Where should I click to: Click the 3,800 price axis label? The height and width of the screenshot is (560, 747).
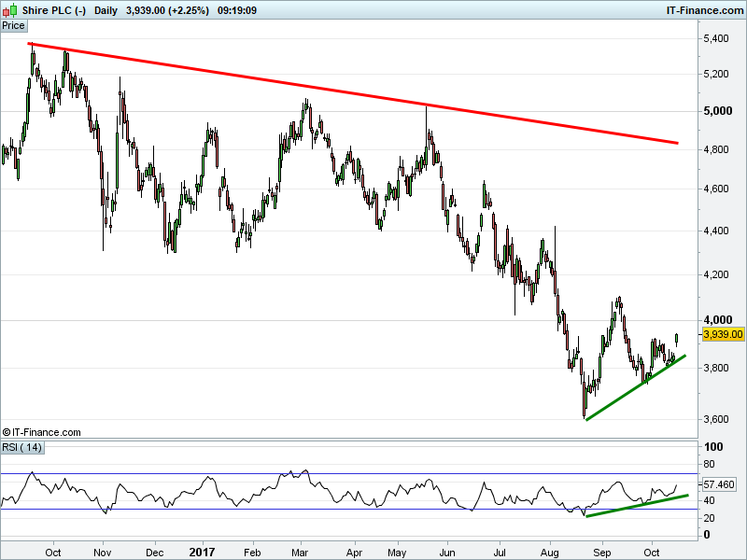716,368
